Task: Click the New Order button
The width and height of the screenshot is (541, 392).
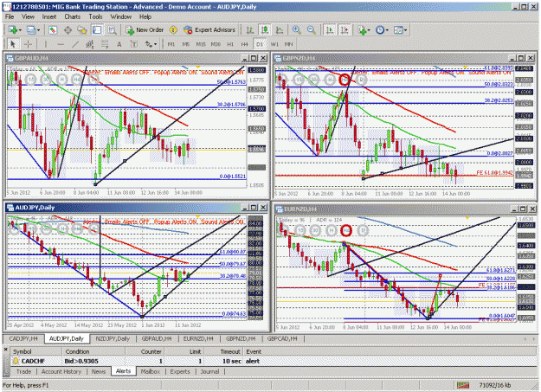Action: click(x=145, y=30)
